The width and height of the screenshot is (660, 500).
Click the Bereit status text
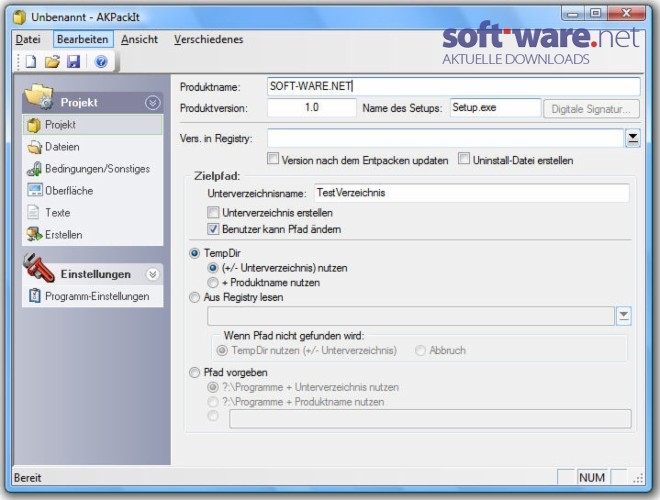point(28,478)
